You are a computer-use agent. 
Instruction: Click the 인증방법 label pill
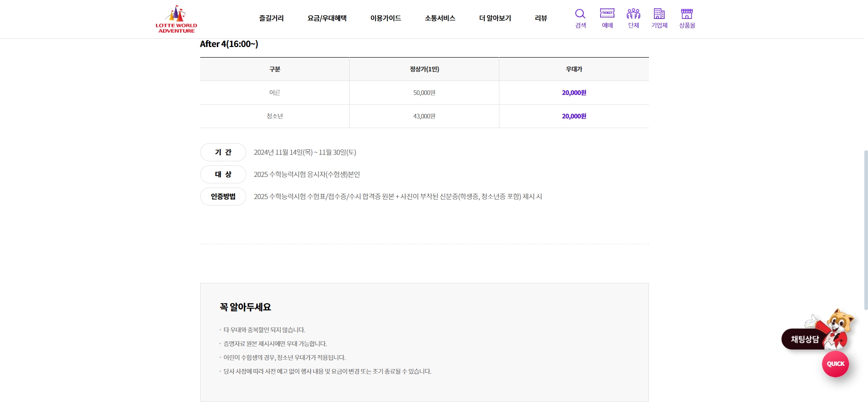223,196
